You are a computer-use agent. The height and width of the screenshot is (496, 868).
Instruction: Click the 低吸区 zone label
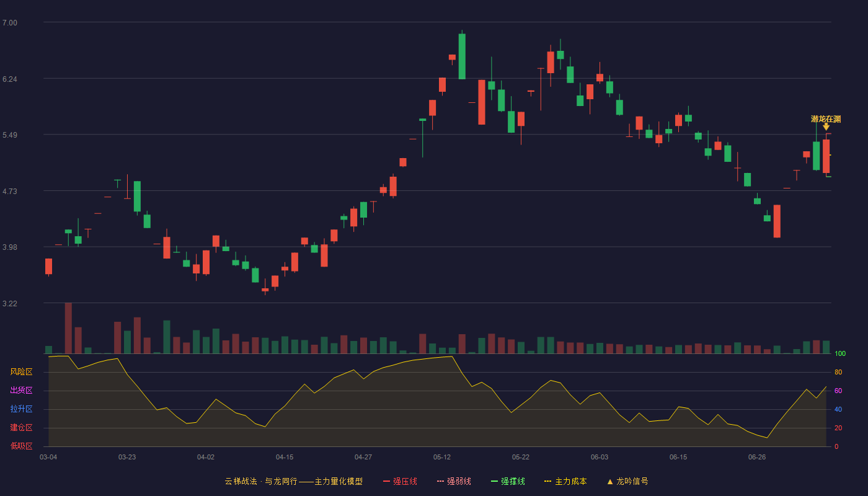click(x=21, y=446)
